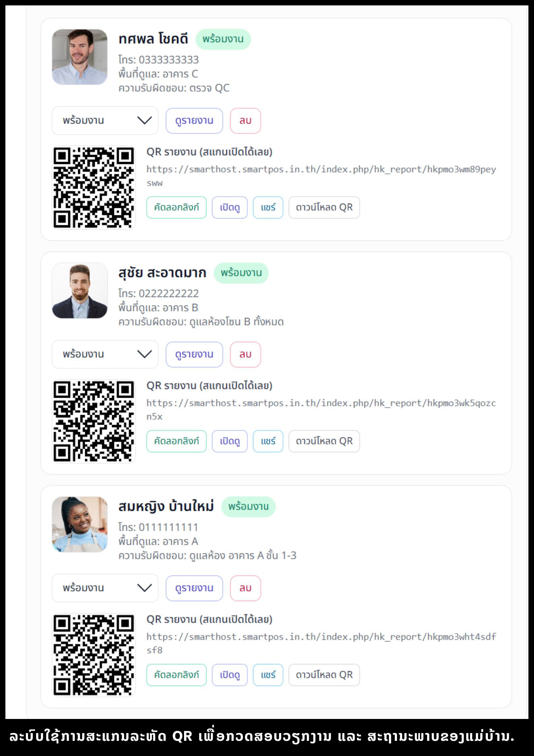Click ดูรายงาน for สมหญิง บ้านใหม่
Viewport: 534px width, 756px height.
pos(194,588)
